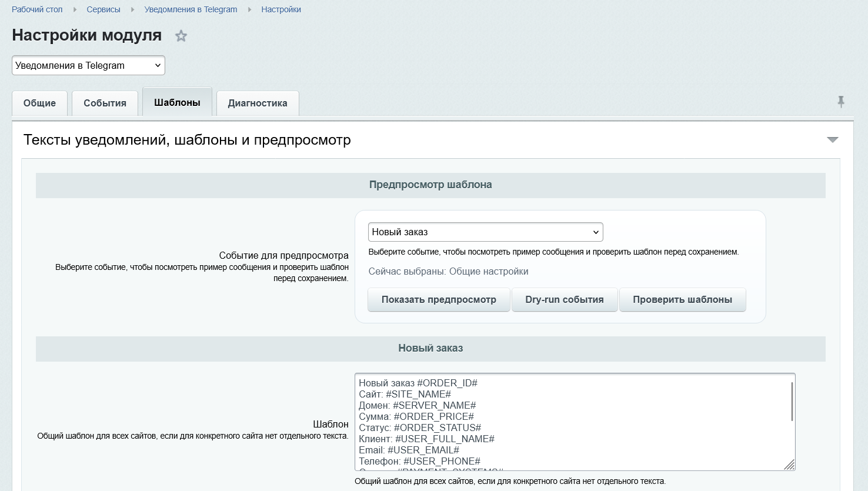The image size is (868, 491).
Task: Click the Настройки breadcrumb link
Action: pyautogui.click(x=281, y=9)
